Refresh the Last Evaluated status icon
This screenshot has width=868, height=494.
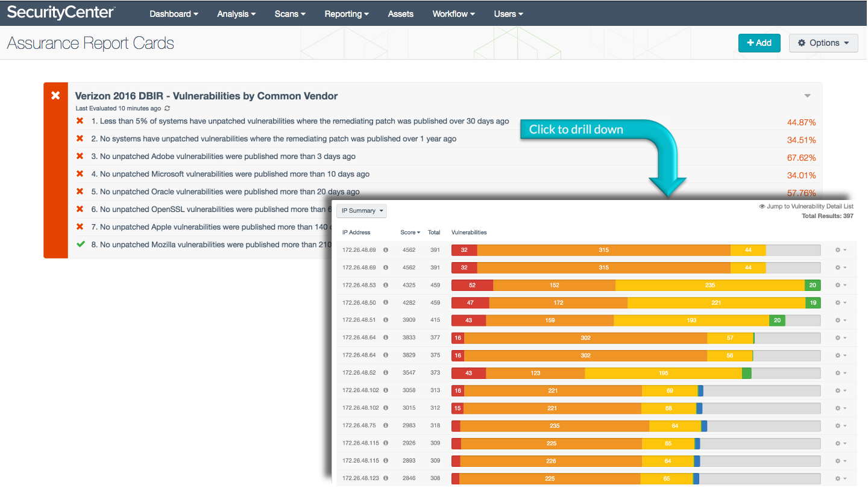point(167,108)
